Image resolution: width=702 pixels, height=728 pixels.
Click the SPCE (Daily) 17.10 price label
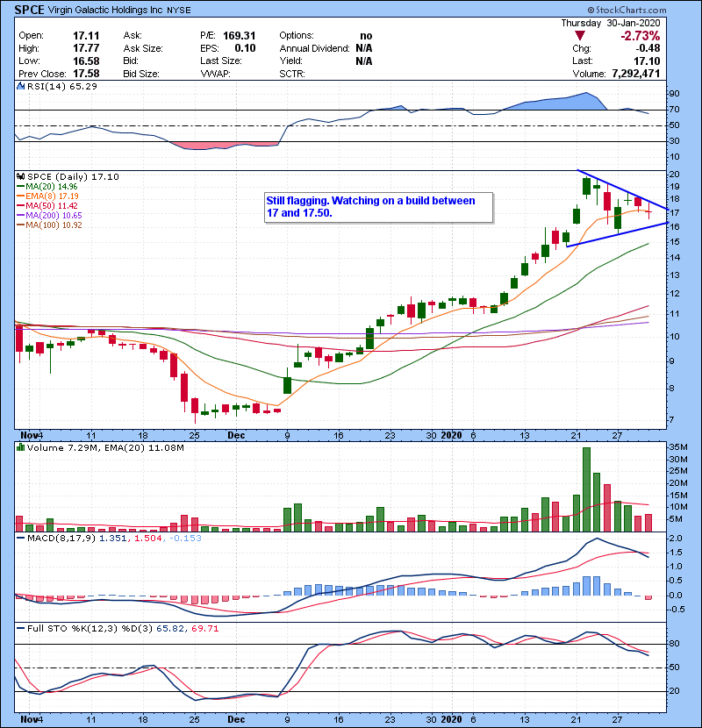tap(73, 177)
